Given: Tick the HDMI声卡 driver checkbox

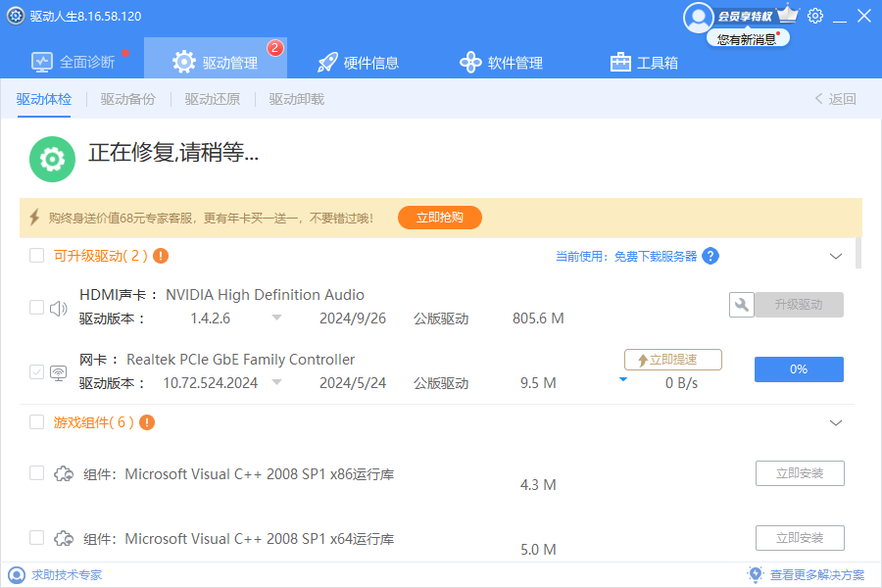Looking at the screenshot, I should click(x=36, y=308).
